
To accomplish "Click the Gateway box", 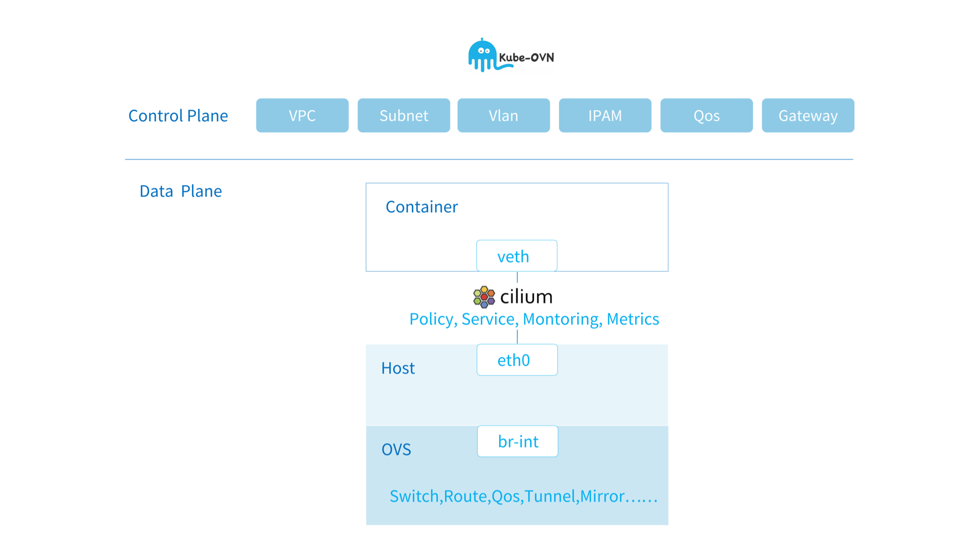I will pyautogui.click(x=808, y=116).
